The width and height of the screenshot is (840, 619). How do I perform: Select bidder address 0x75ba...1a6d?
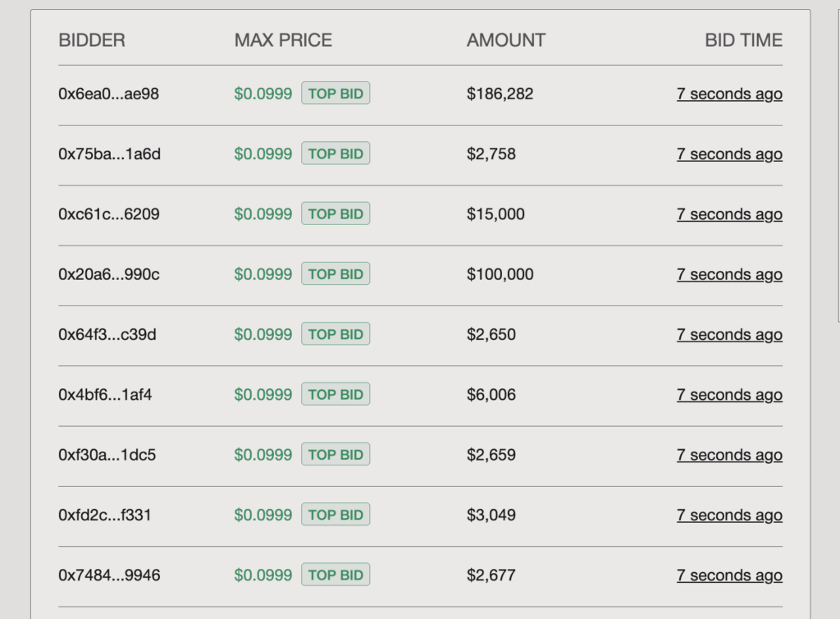point(109,154)
